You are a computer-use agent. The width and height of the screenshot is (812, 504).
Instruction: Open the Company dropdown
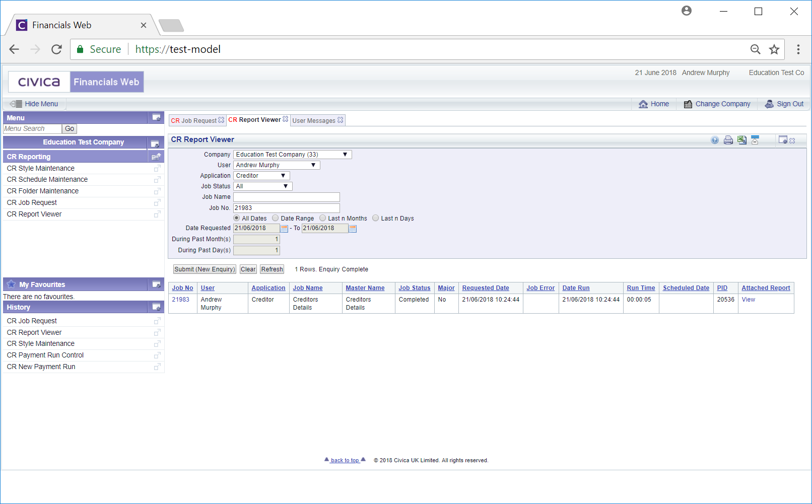tap(293, 155)
